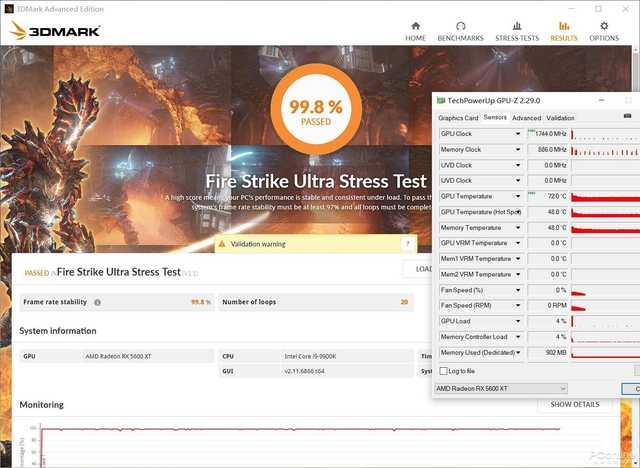
Task: Click the validation warning help question mark
Action: [x=408, y=243]
